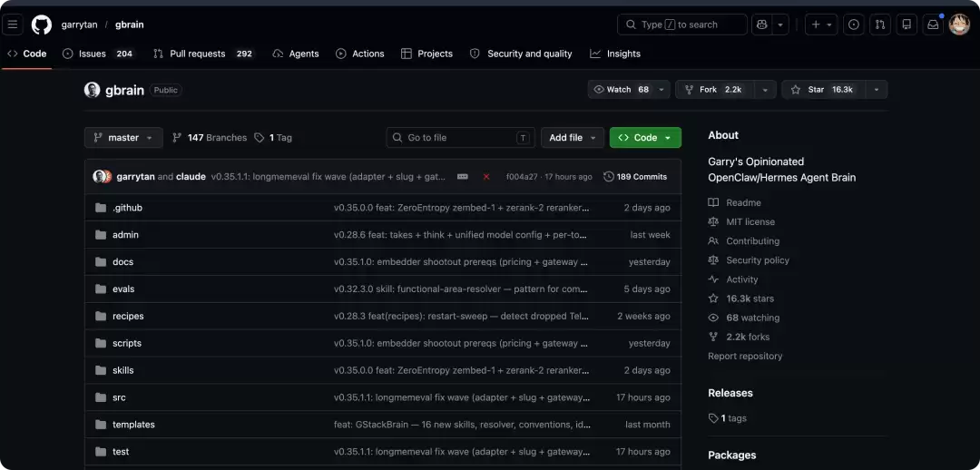The image size is (980, 470).
Task: Click the tag icon next to 1 Tag
Action: pyautogui.click(x=260, y=138)
